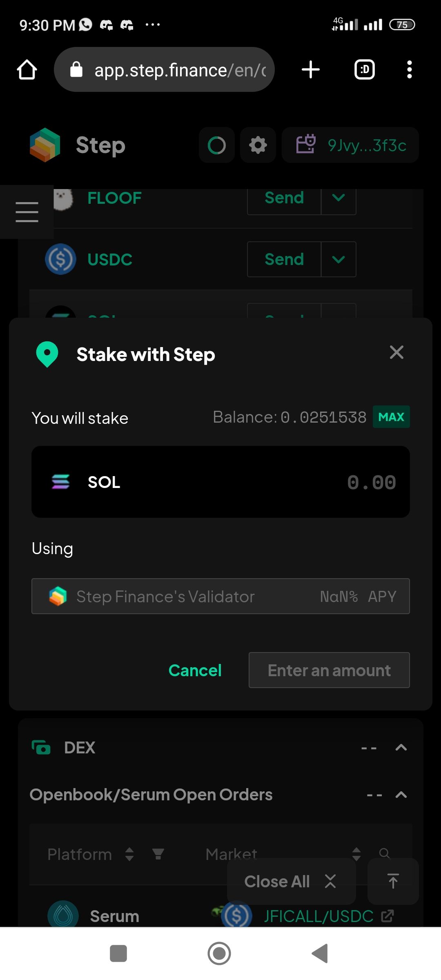
Task: Open wallet 9Jvy...3f3c menu
Action: point(350,145)
